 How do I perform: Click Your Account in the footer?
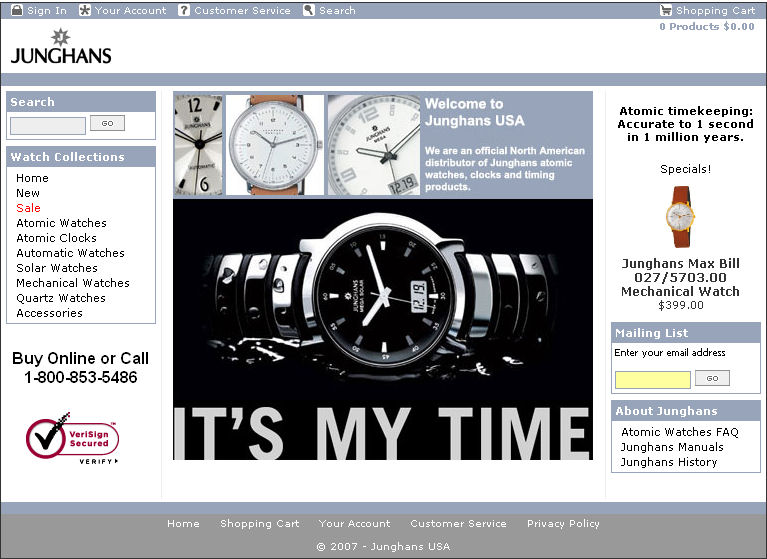(x=355, y=524)
